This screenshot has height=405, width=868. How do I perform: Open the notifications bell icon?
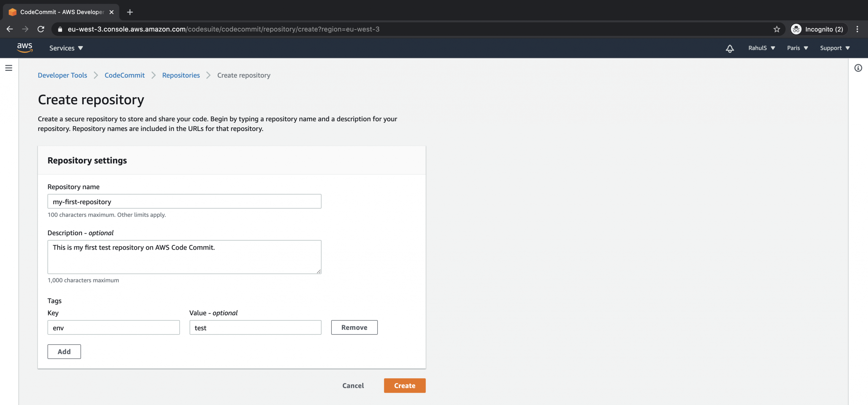coord(729,48)
